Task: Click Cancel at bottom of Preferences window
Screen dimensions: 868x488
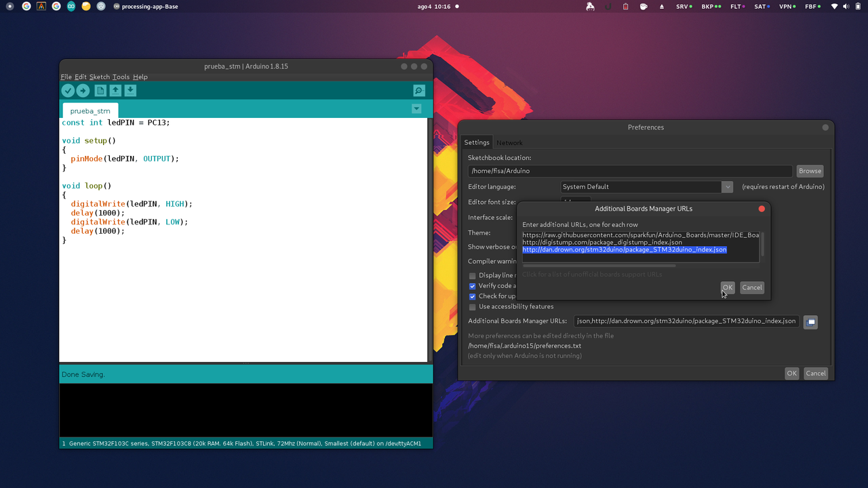Action: 816,373
